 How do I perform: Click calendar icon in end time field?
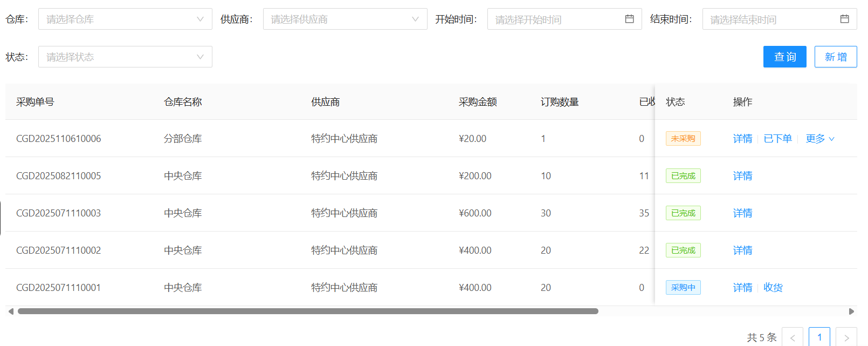pyautogui.click(x=844, y=19)
